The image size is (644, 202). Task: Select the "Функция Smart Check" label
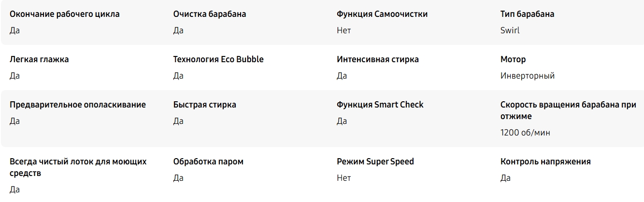click(x=380, y=105)
